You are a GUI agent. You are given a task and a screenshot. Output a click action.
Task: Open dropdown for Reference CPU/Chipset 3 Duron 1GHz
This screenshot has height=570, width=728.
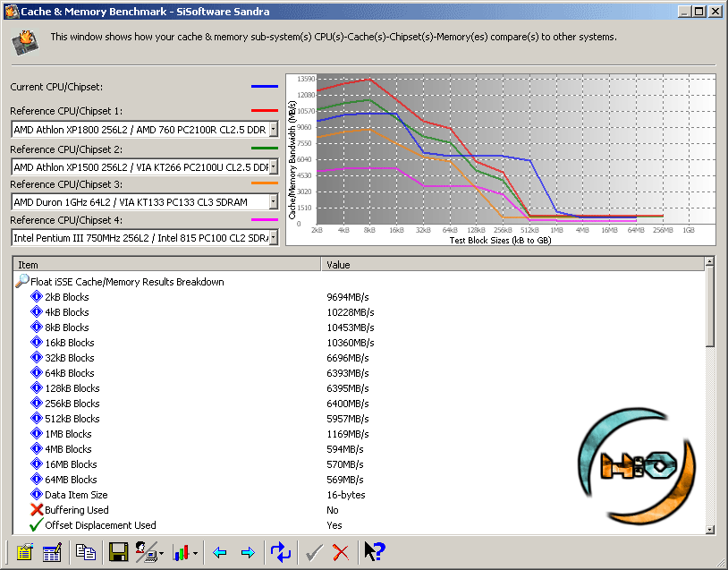[274, 201]
